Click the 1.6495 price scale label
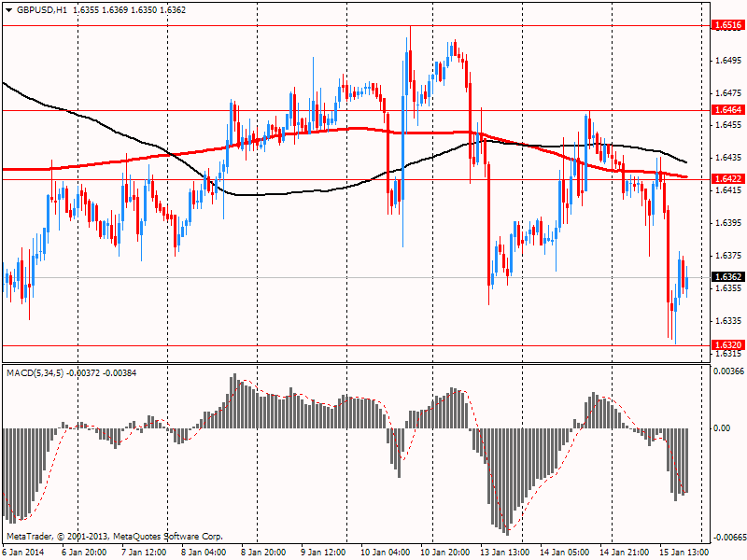This screenshot has height=560, width=747. pyautogui.click(x=728, y=61)
